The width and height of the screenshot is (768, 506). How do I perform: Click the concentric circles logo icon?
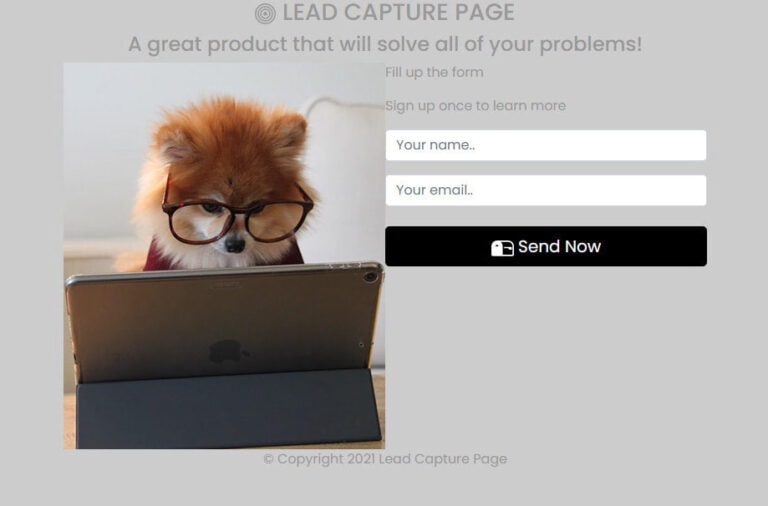(265, 13)
